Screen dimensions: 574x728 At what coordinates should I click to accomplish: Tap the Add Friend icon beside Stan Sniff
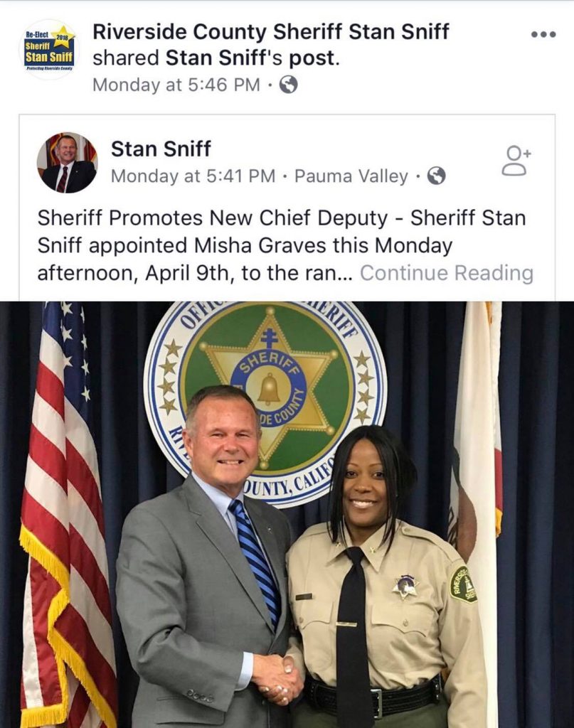pos(516,161)
